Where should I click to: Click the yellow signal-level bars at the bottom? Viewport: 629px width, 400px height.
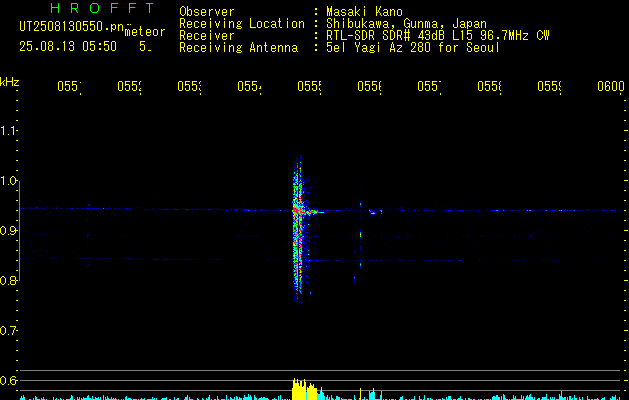pyautogui.click(x=305, y=389)
